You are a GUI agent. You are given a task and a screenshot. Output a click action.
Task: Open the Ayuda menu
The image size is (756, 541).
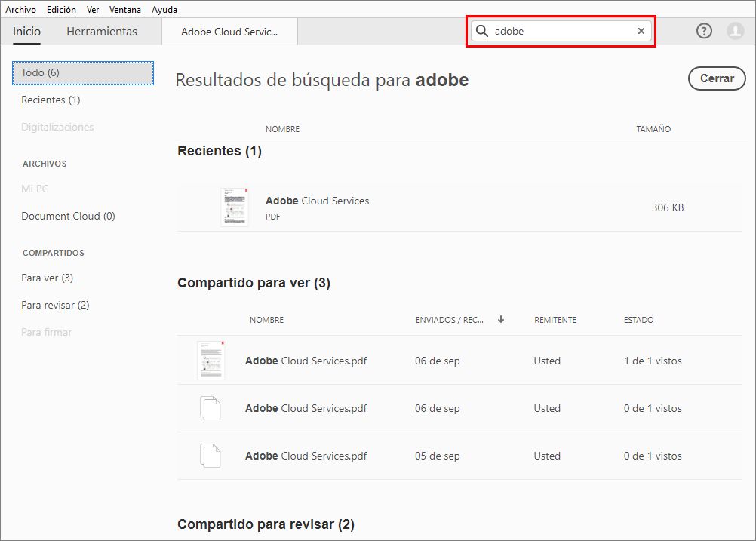(x=164, y=10)
